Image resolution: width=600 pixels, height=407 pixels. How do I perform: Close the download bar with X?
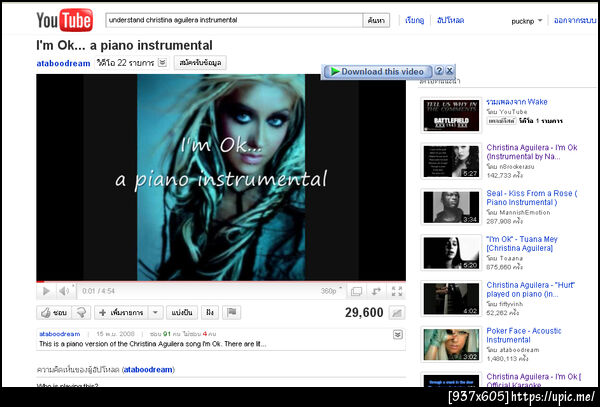pos(449,71)
